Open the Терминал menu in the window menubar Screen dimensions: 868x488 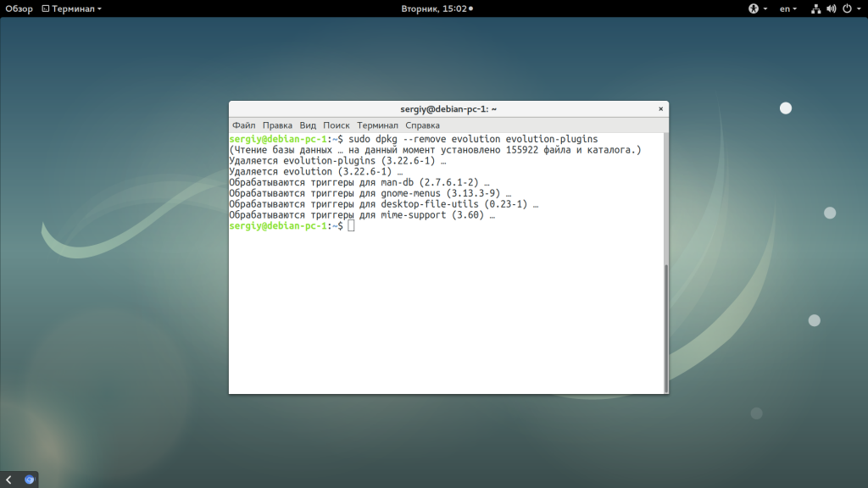[377, 125]
